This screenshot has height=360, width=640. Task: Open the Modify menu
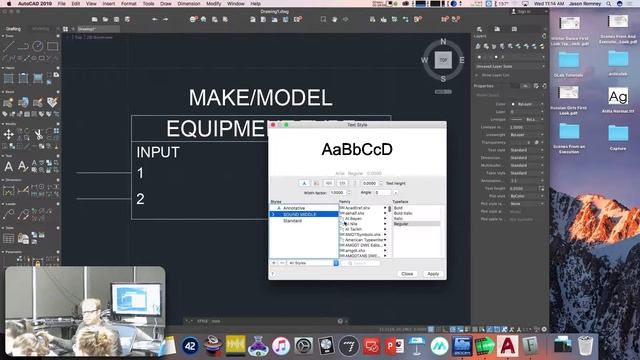(x=213, y=4)
